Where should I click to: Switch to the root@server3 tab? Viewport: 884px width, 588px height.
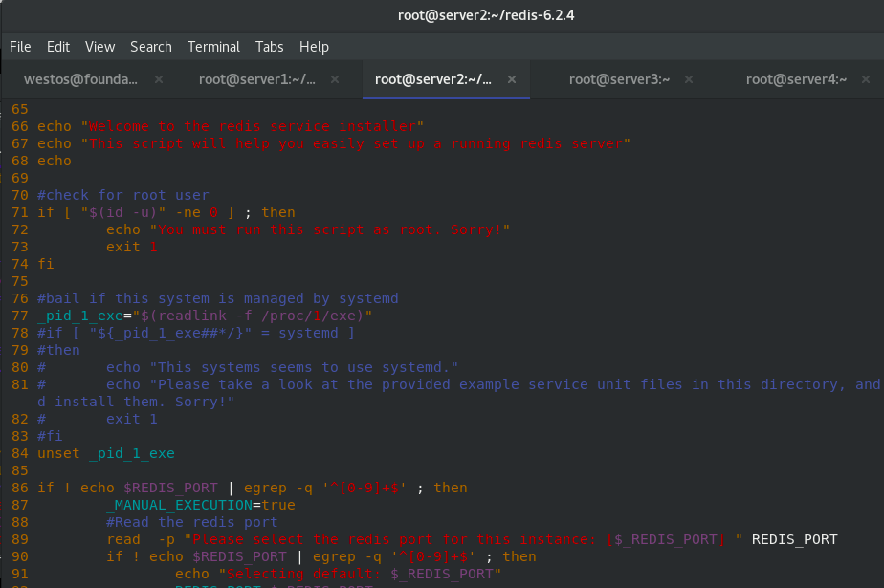tap(620, 79)
